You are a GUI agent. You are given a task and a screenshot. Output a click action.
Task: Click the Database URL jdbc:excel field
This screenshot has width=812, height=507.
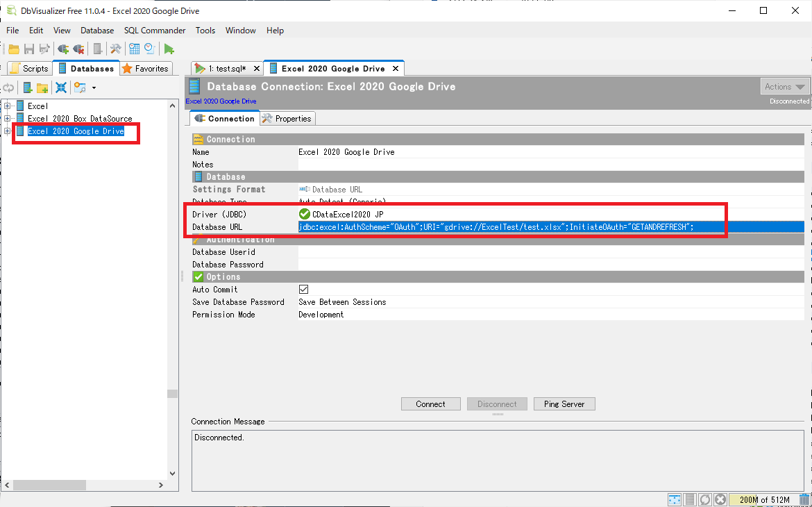point(551,226)
